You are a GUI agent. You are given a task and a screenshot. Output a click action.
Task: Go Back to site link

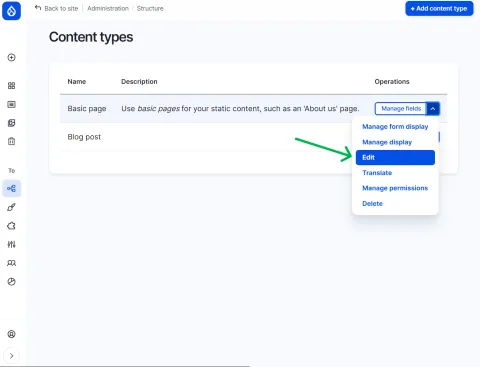point(57,8)
